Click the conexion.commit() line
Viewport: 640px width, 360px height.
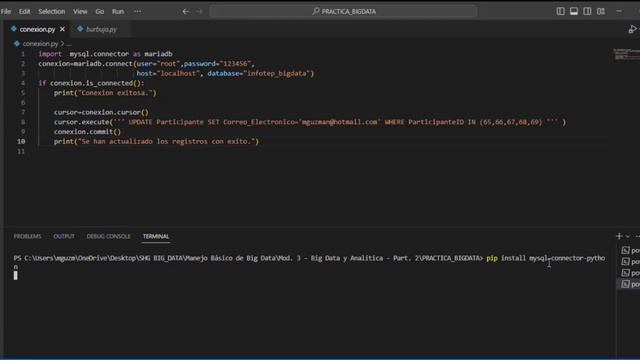pos(87,132)
